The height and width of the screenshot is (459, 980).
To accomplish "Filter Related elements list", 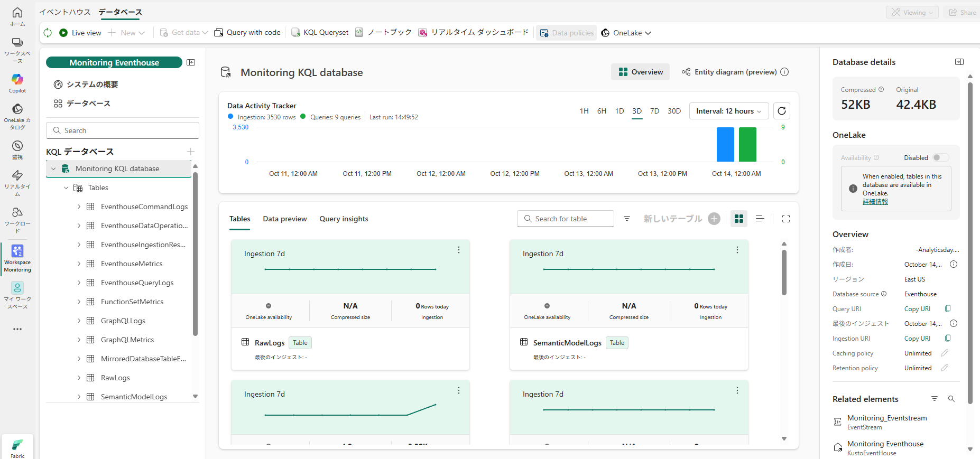I will (935, 399).
